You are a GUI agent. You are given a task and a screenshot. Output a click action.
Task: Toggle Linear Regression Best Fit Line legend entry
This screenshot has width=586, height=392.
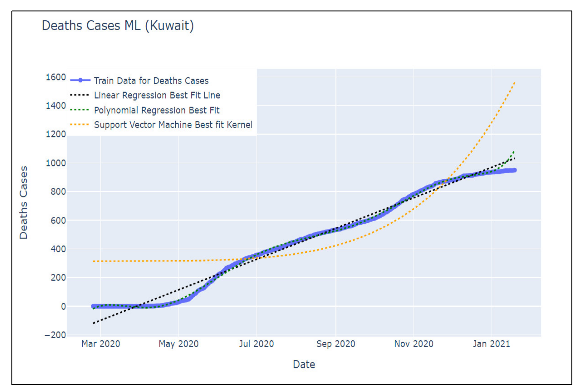(157, 95)
